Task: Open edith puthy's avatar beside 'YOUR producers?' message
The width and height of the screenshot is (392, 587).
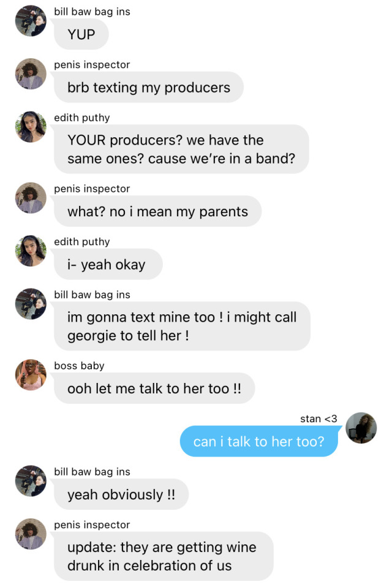Action: (x=31, y=127)
